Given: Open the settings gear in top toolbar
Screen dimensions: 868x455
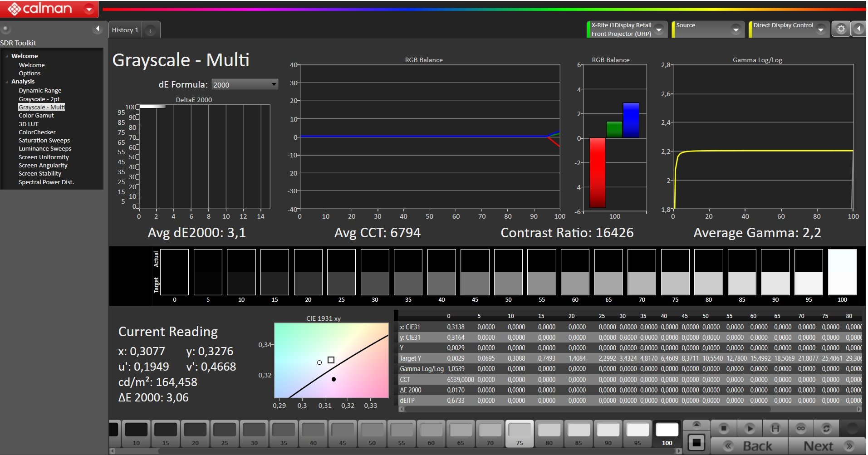Looking at the screenshot, I should (x=841, y=29).
